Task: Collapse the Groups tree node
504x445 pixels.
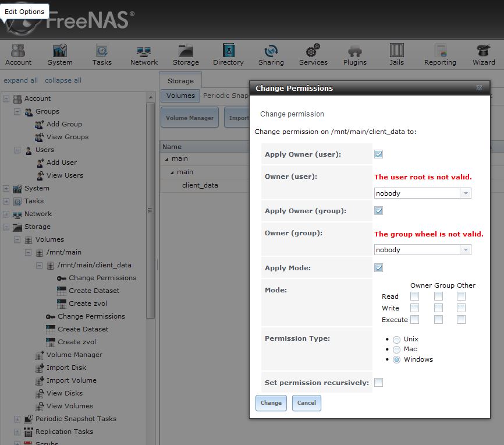Action: point(17,112)
